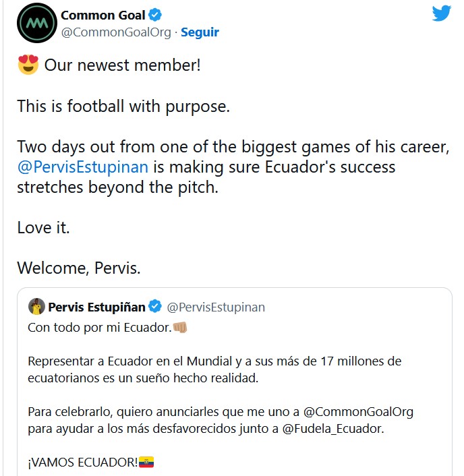Screen dimensions: 464x476
Task: Click the "Our newest member!" text
Action: (x=122, y=65)
